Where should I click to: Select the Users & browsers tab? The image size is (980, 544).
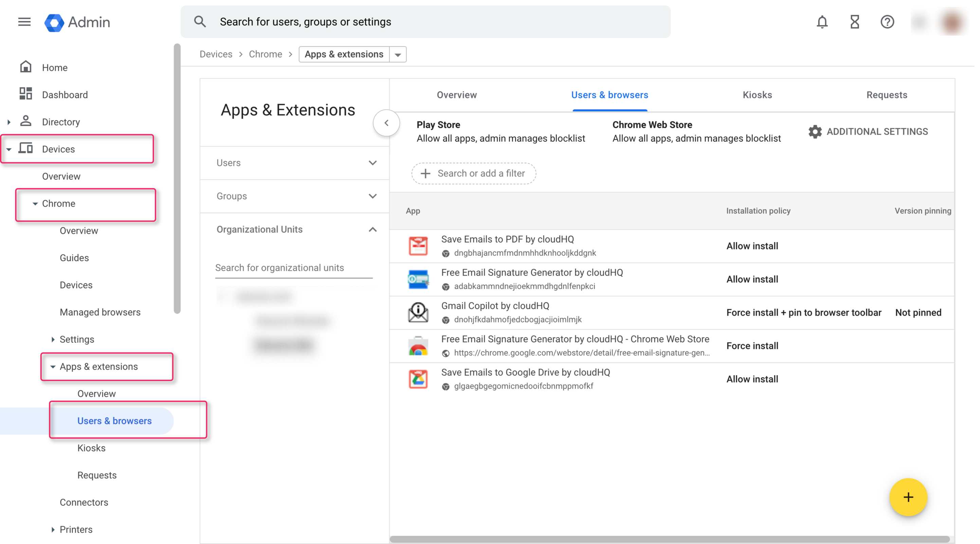click(x=610, y=95)
